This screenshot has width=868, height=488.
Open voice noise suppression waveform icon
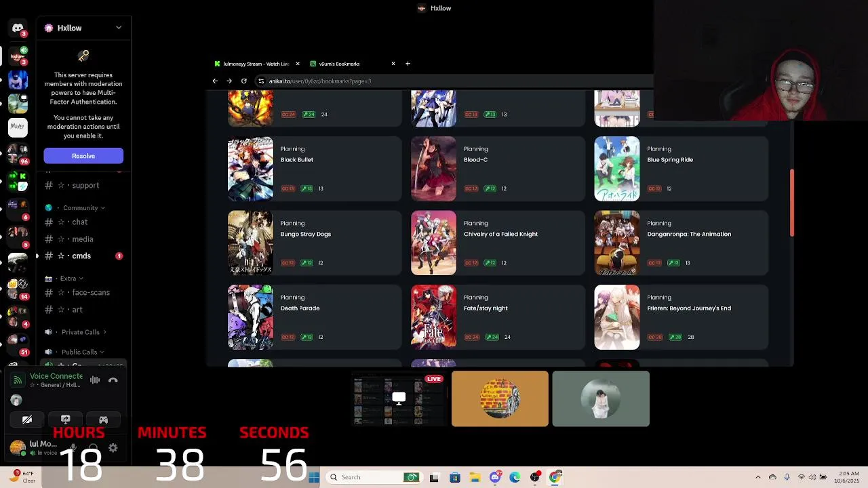point(95,380)
